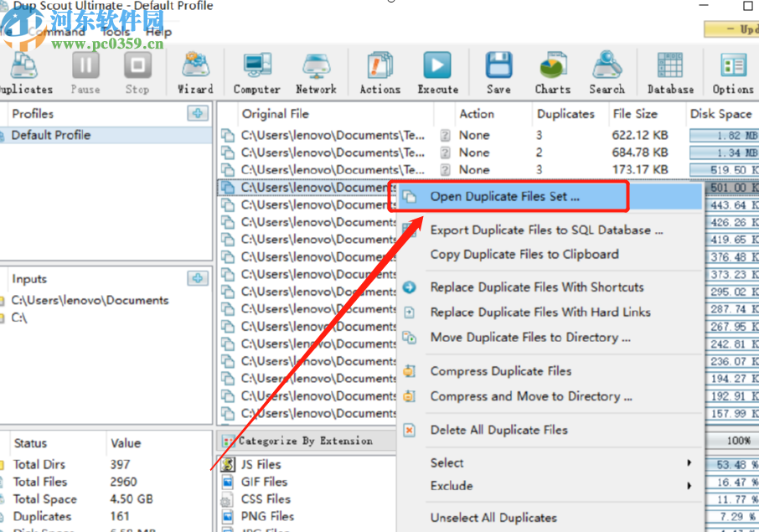Screen dimensions: 759x532
Task: Sort by Duplicates column header
Action: pyautogui.click(x=565, y=114)
